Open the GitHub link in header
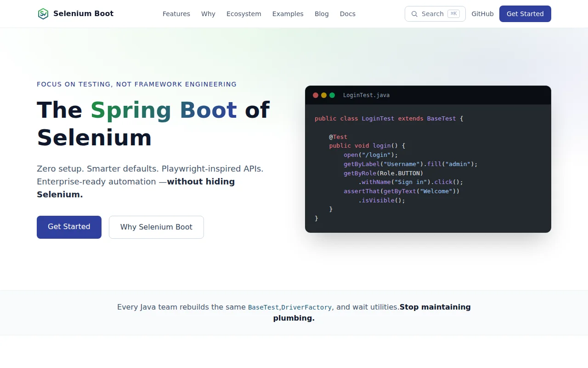 (482, 14)
